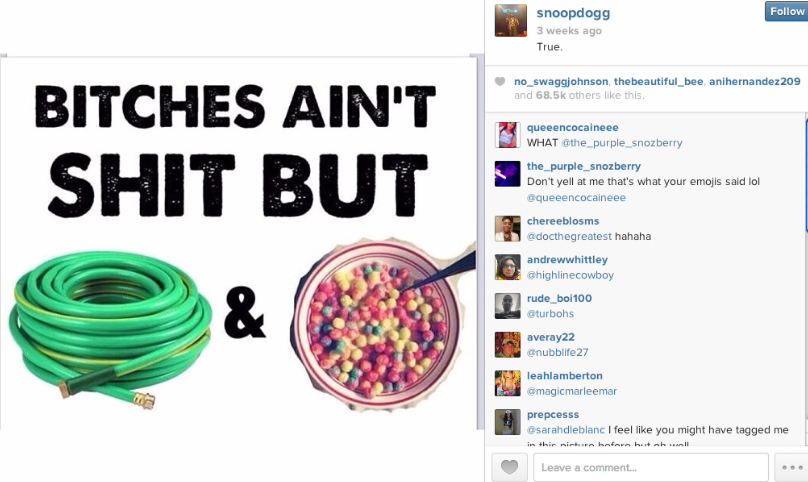Open chereeblosms' profile avatar
This screenshot has width=808, height=482.
point(508,228)
